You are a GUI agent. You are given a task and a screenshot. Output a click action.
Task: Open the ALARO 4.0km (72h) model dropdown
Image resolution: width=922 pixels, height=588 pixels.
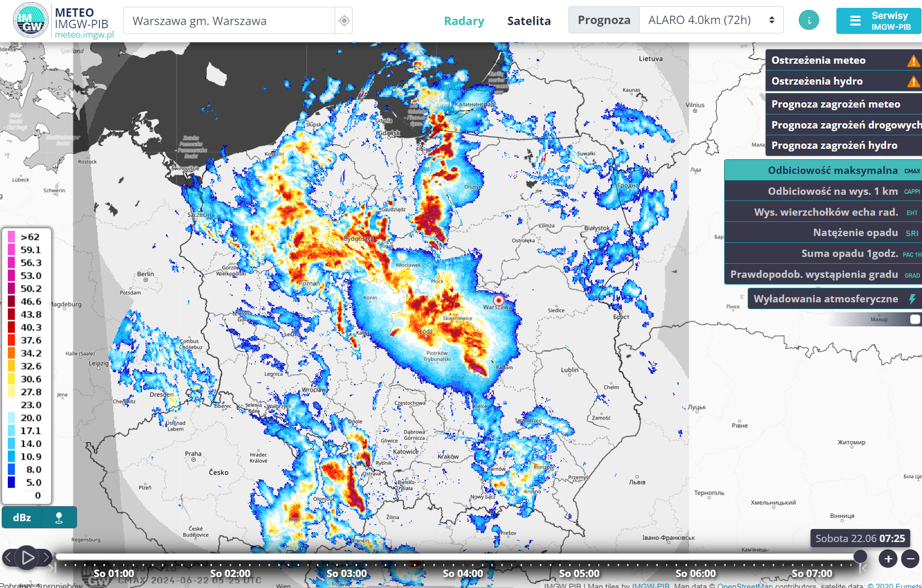pos(711,20)
